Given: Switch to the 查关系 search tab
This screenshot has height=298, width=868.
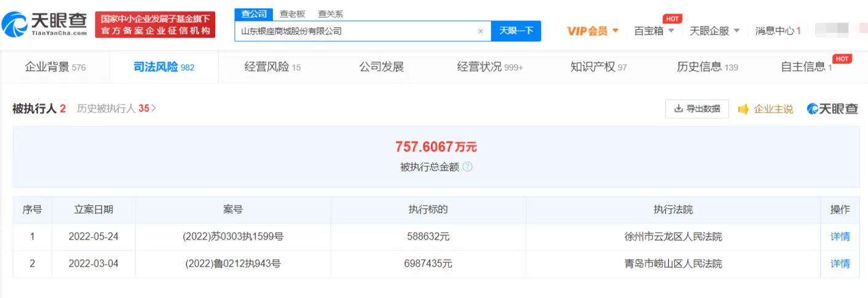Looking at the screenshot, I should [x=330, y=14].
